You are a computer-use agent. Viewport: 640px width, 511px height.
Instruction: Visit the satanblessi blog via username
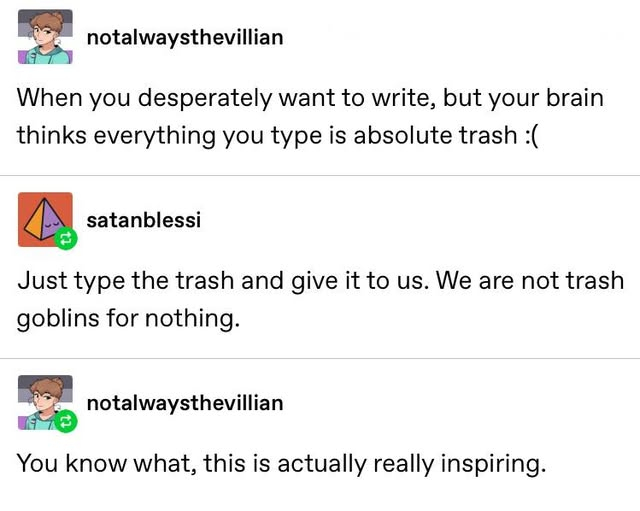click(x=144, y=220)
